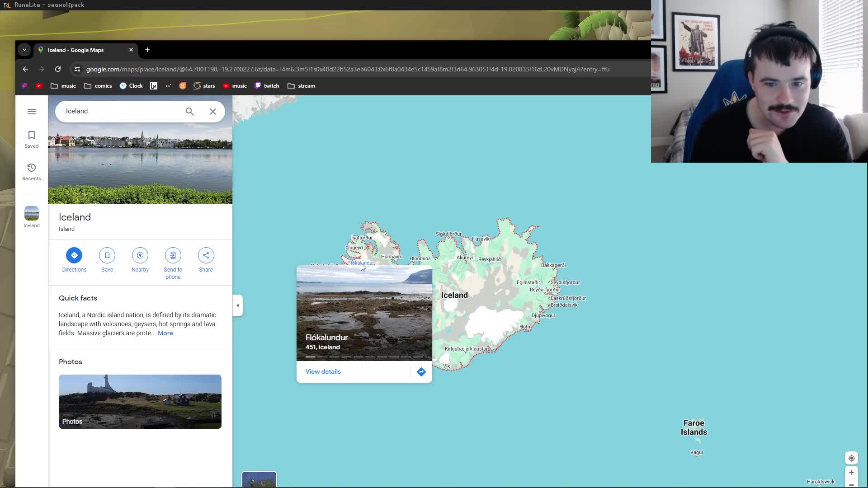
Task: Open the YouTube icon bookmark
Action: pos(39,86)
